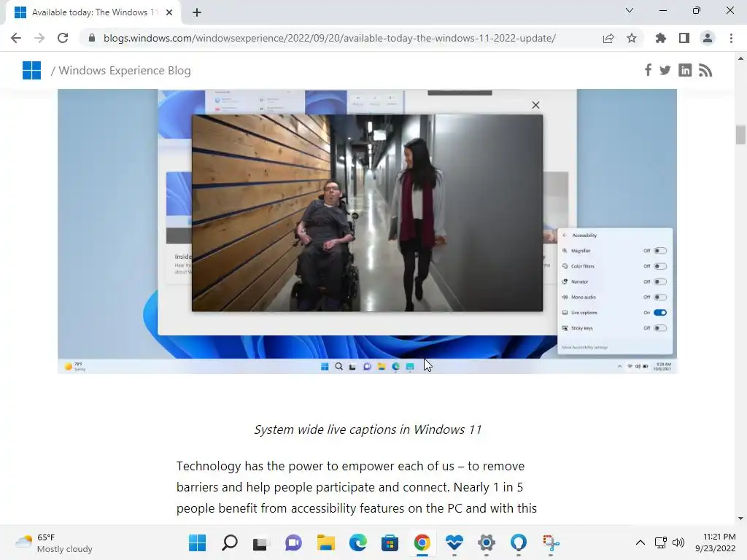Image resolution: width=747 pixels, height=560 pixels.
Task: Click 'System wide live captions' caption text
Action: [x=368, y=429]
